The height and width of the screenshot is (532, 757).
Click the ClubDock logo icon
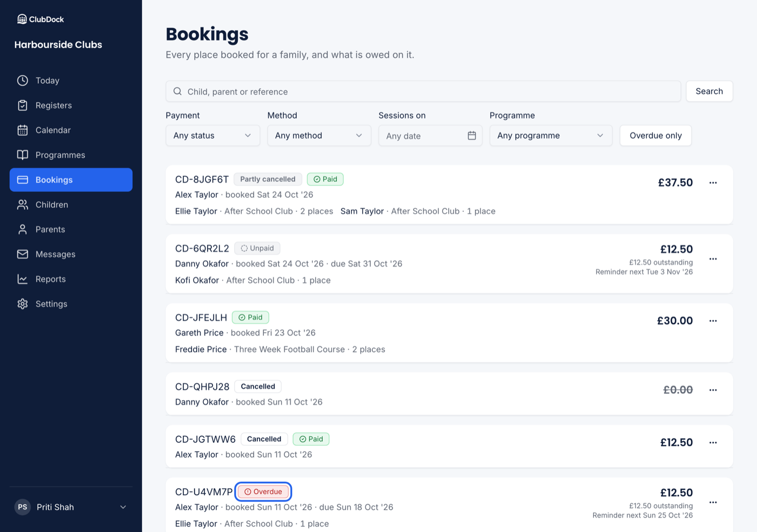(x=22, y=19)
